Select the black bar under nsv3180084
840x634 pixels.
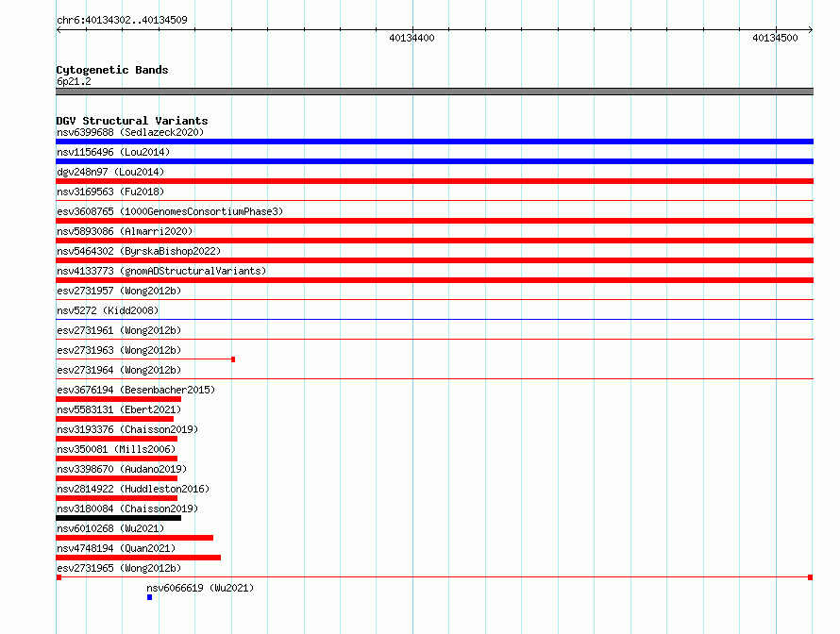pyautogui.click(x=118, y=518)
